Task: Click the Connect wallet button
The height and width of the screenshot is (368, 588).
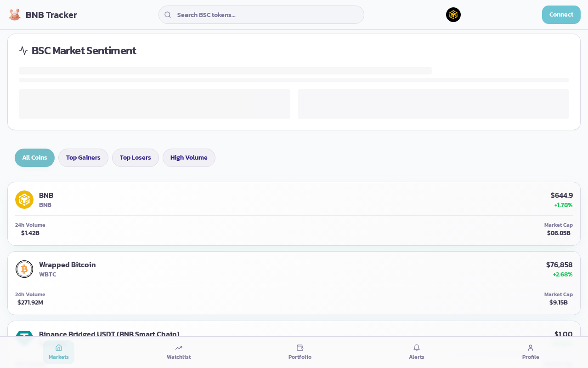Action: pyautogui.click(x=561, y=15)
